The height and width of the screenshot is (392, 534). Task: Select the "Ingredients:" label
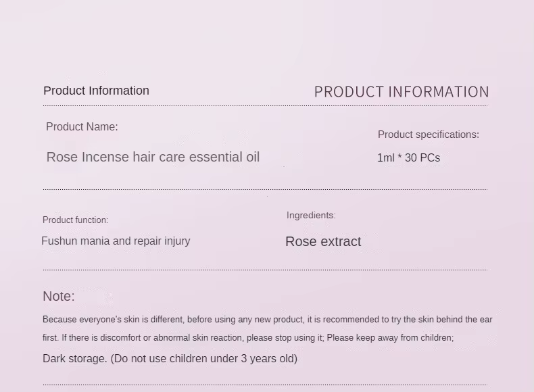pyautogui.click(x=311, y=216)
